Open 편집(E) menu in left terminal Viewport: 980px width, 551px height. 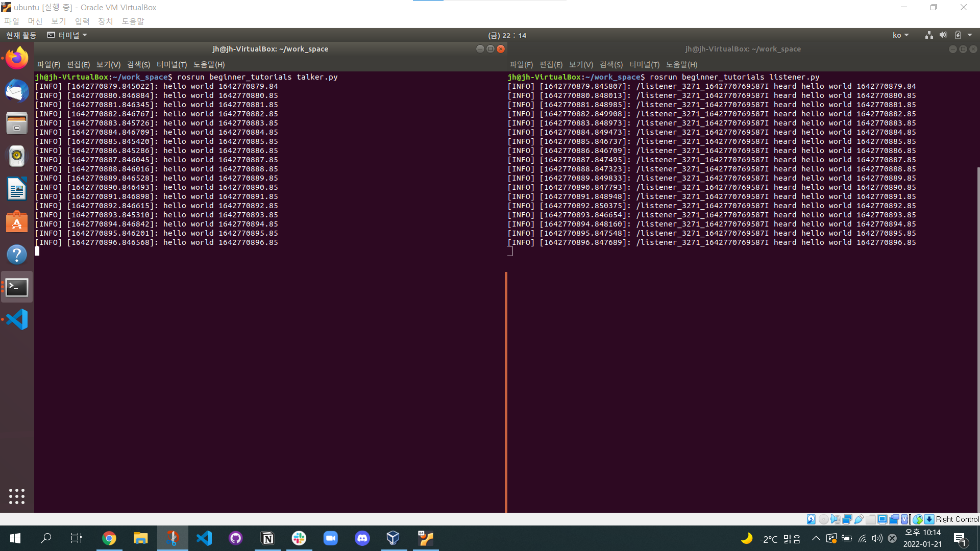tap(78, 65)
